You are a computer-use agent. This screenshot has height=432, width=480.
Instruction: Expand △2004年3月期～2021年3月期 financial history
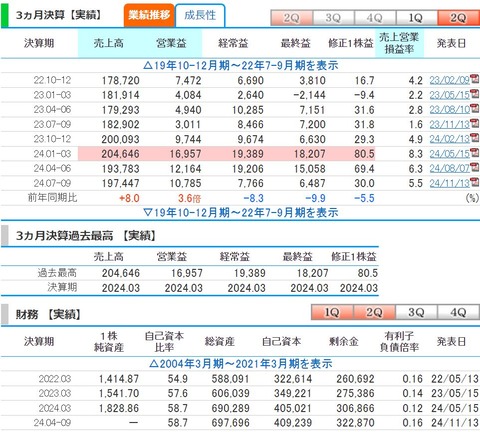pyautogui.click(x=241, y=364)
